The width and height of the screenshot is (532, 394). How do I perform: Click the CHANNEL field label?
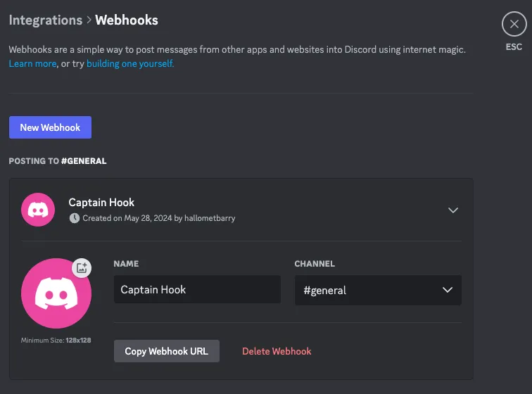[x=315, y=264]
